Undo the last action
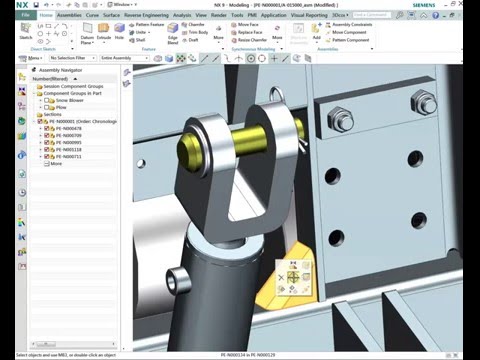480x360 pixels. 46,5
